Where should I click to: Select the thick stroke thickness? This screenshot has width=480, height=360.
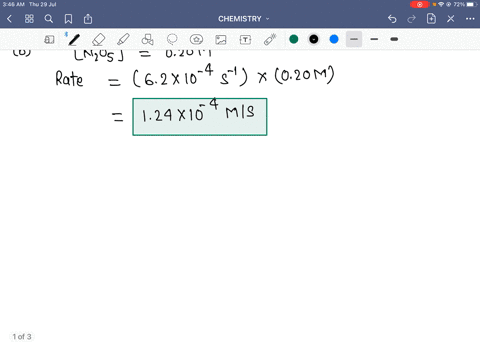point(394,39)
